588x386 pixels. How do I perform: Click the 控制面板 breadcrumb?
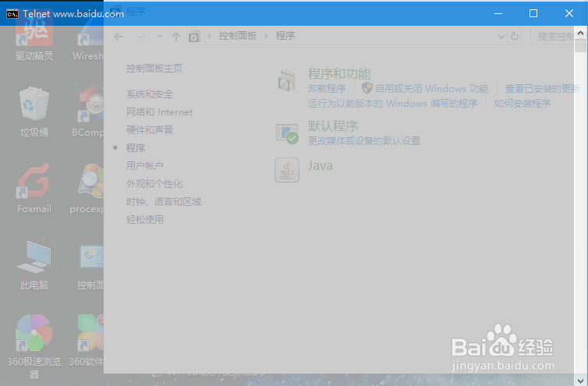(238, 36)
